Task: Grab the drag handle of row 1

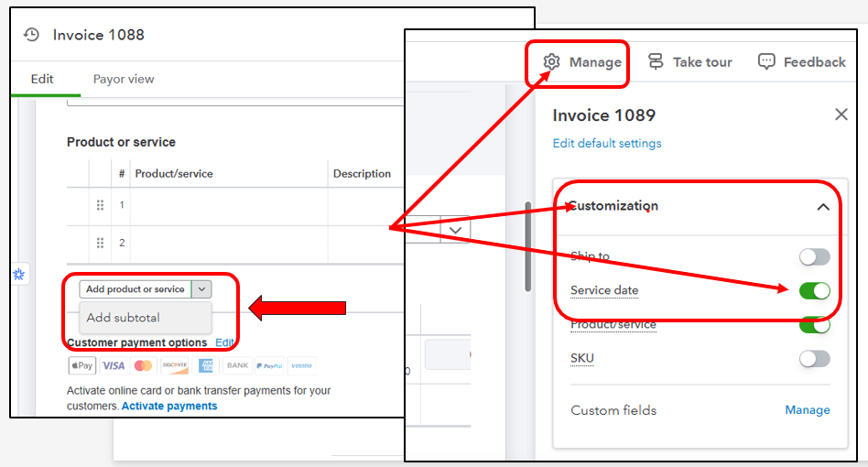Action: 100,205
